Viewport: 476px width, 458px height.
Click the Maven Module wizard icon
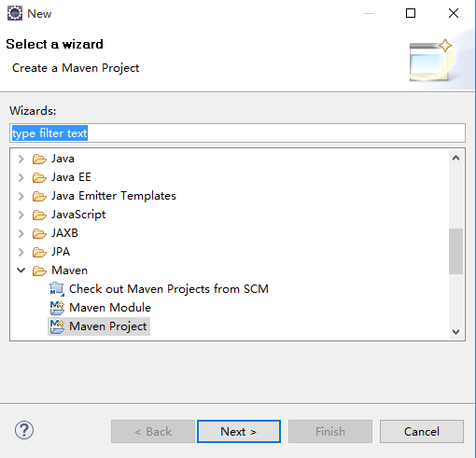[57, 308]
